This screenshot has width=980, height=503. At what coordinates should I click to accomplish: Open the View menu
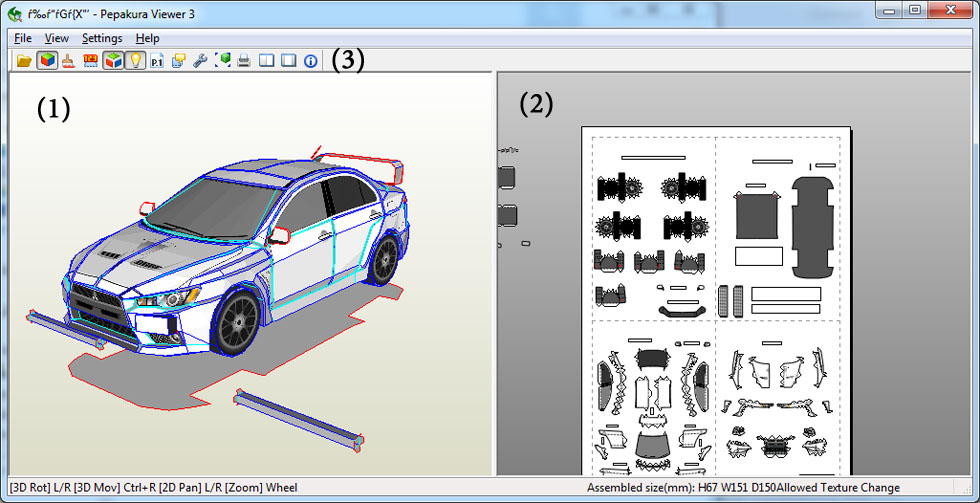click(57, 38)
